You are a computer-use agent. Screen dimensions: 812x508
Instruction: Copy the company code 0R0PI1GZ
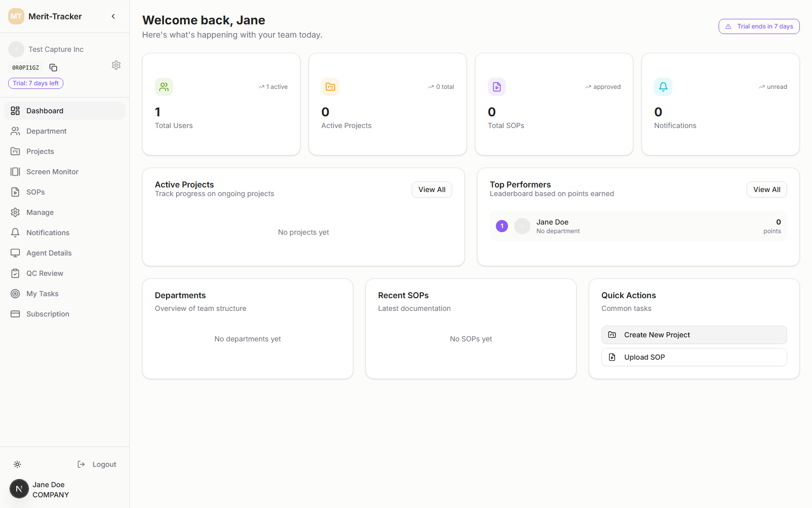pos(53,68)
